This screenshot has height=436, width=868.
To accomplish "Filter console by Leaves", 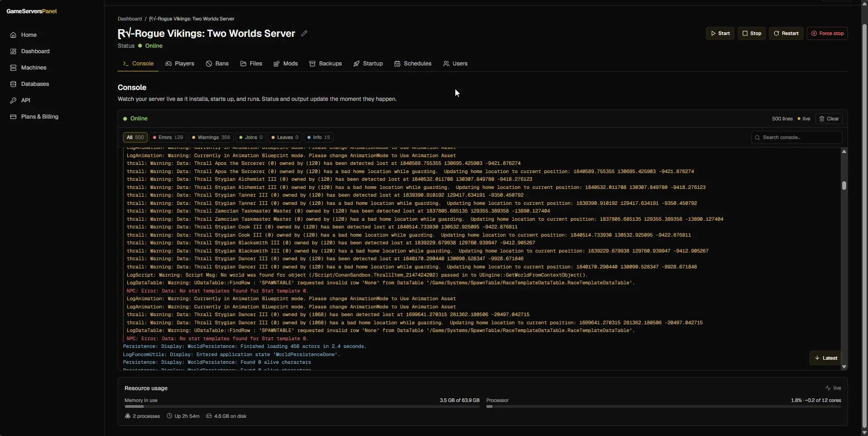I will [285, 137].
